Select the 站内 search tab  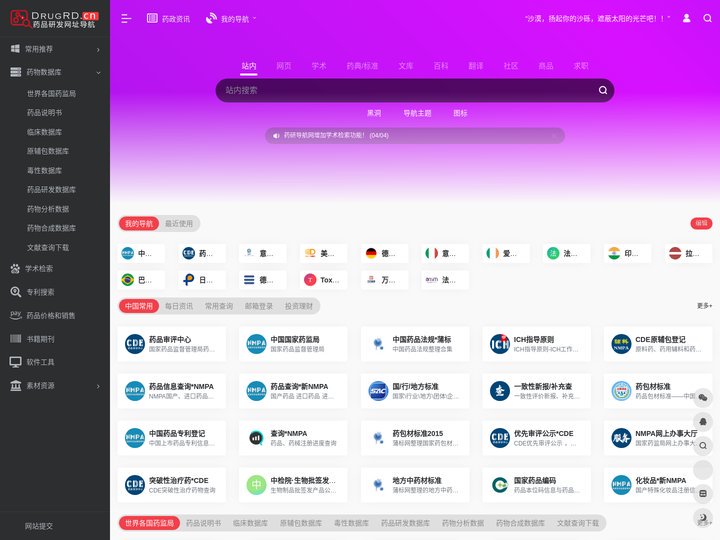(249, 66)
